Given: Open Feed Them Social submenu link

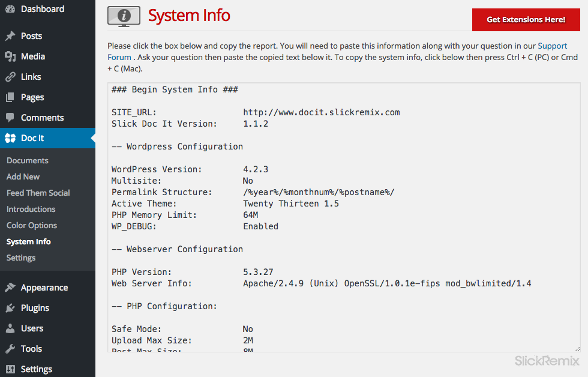Looking at the screenshot, I should click(38, 193).
